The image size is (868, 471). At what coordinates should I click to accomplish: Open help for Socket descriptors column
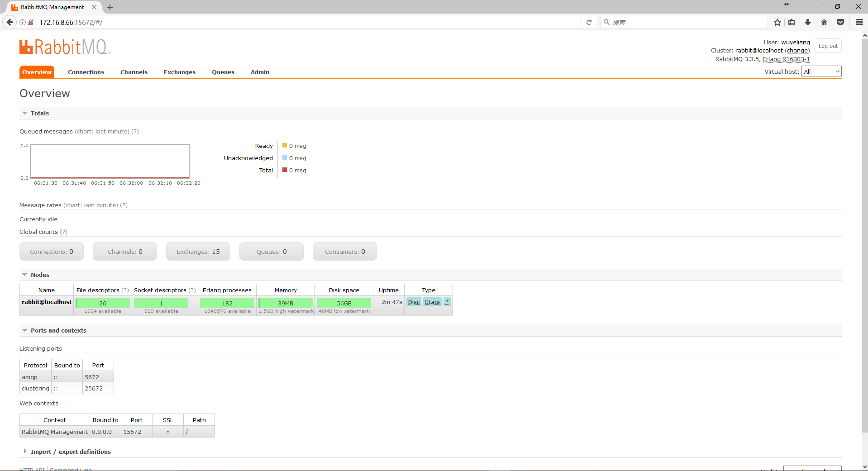click(192, 290)
